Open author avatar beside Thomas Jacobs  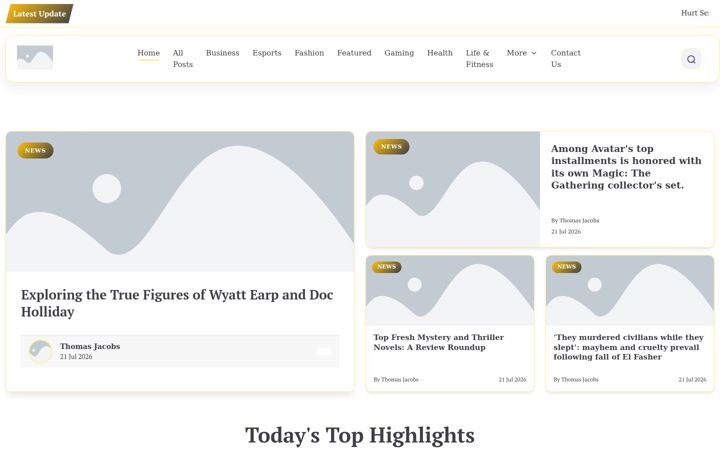tap(40, 351)
